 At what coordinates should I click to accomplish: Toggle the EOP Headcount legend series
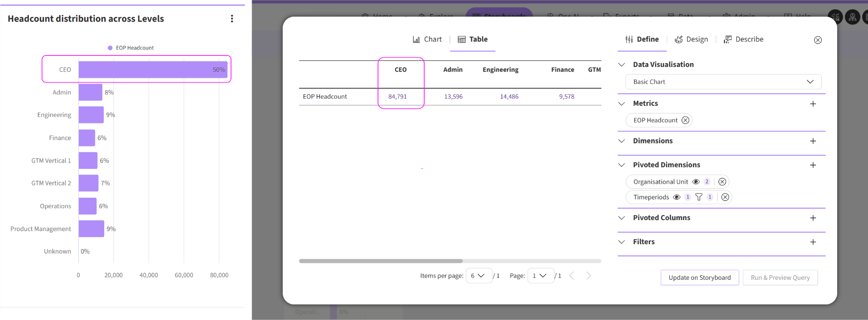click(x=131, y=48)
